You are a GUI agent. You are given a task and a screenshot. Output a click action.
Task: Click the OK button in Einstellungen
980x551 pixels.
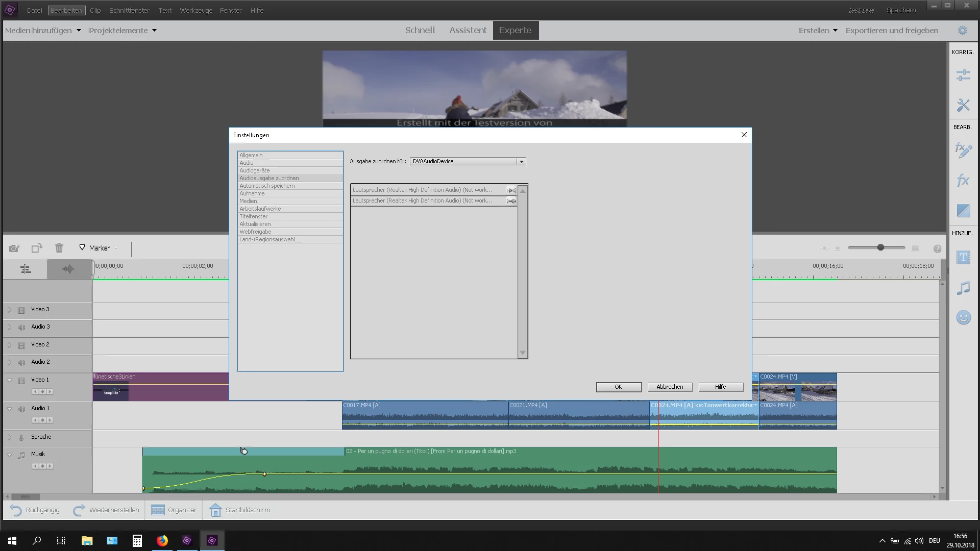click(x=618, y=387)
